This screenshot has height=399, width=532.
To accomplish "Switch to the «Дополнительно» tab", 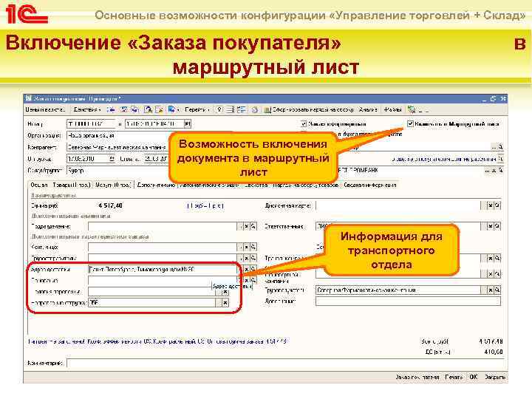I will click(156, 185).
